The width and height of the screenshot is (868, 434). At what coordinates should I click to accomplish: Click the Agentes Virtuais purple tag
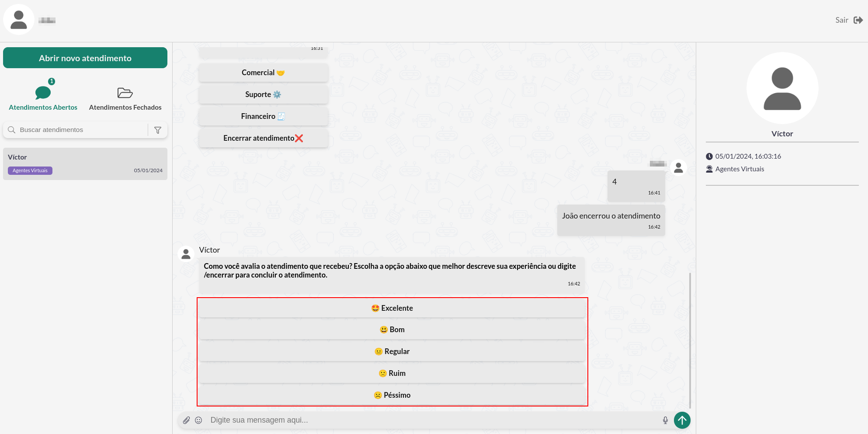30,170
